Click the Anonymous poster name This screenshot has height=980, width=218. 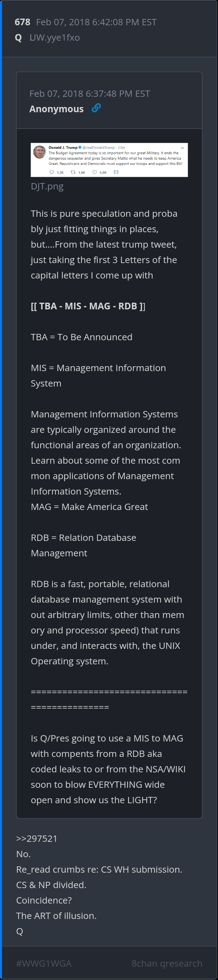coord(56,109)
